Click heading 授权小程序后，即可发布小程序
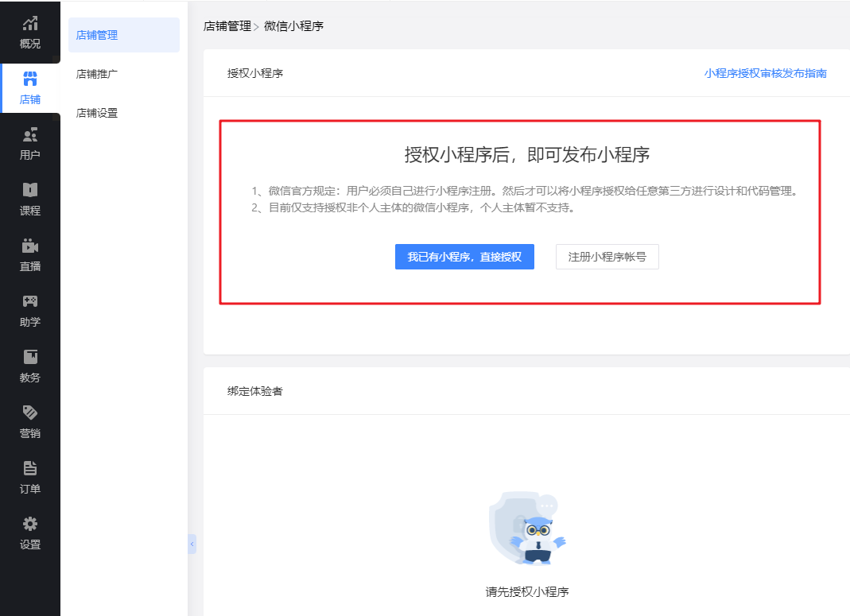Image resolution: width=850 pixels, height=616 pixels. click(527, 155)
